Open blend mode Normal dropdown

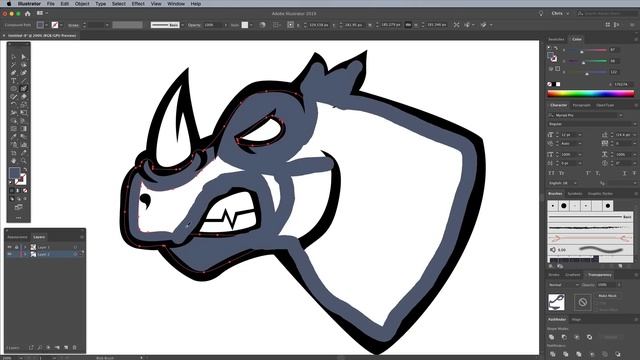pos(564,285)
